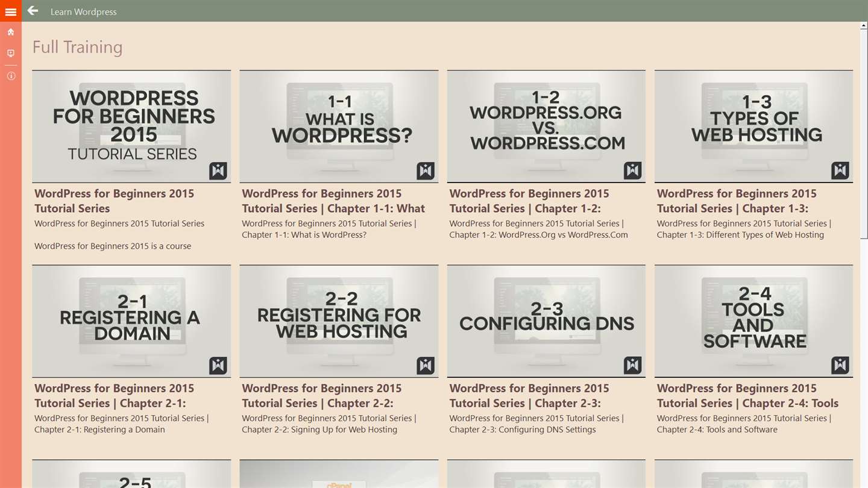The width and height of the screenshot is (868, 488).
Task: Click the title 'WordPress for Beginners 2015 Tutorial Series'
Action: 115,201
